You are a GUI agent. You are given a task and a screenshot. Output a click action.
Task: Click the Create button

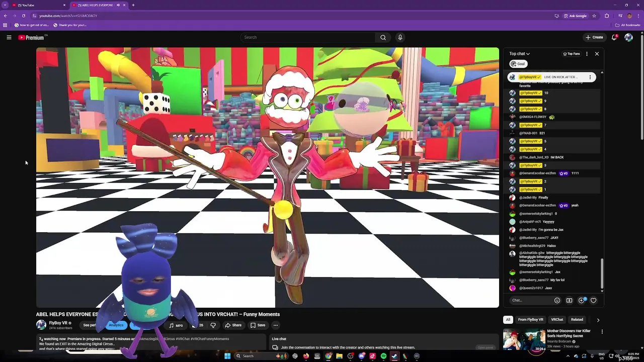(x=594, y=37)
